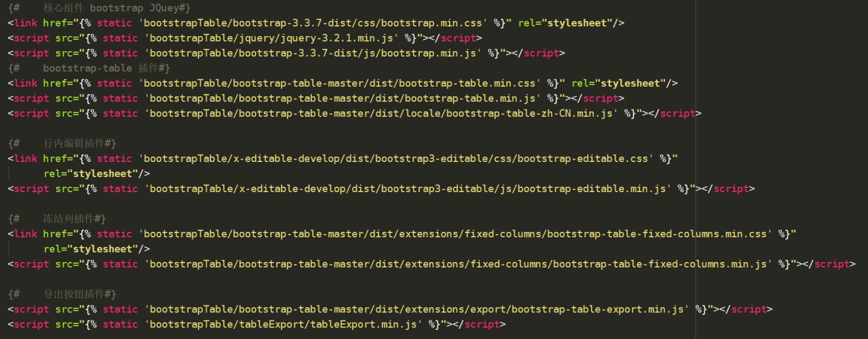Click the 'bootstrap-table-fixed-columns.min.css' path string
Screen dimensions: 868x339
click(456, 234)
